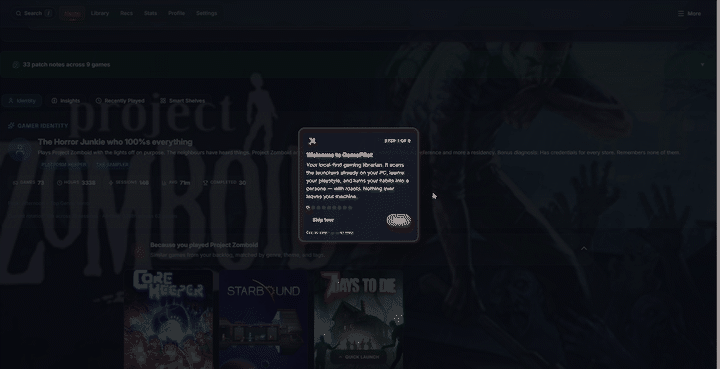Image resolution: width=720 pixels, height=369 pixels.
Task: Click the hamburger icon beside More
Action: pos(681,14)
